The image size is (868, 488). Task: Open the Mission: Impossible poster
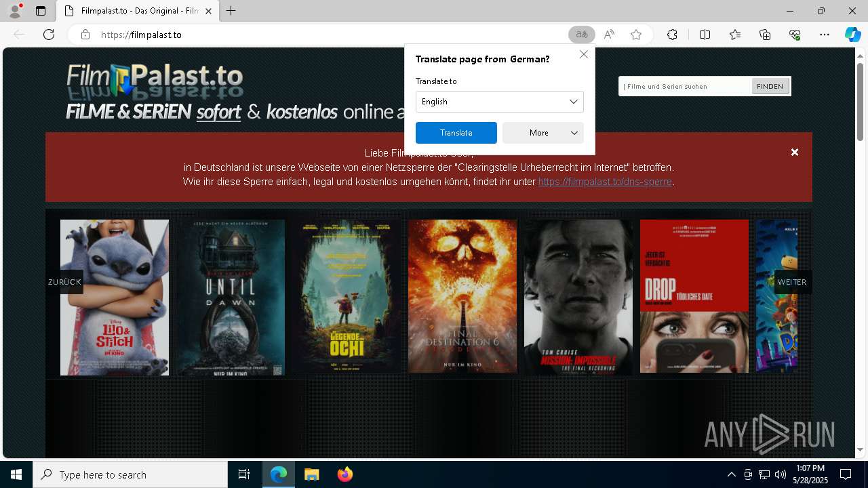pos(578,297)
